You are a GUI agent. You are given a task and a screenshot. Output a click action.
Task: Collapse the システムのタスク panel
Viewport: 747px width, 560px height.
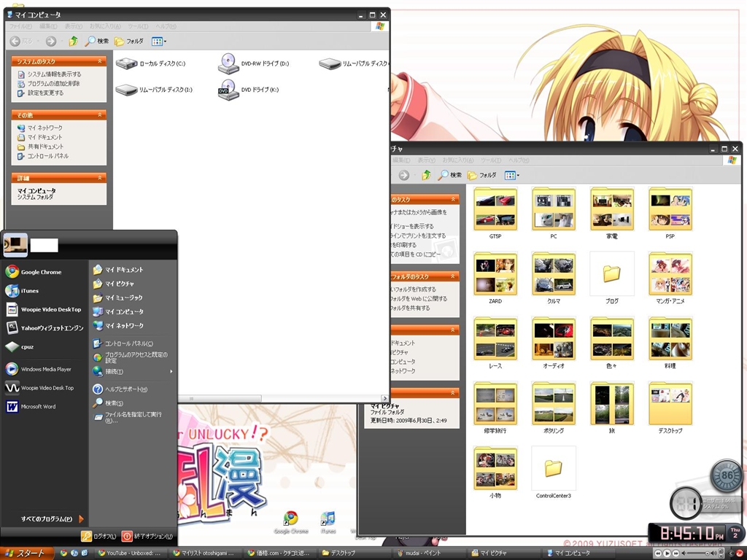tap(101, 62)
